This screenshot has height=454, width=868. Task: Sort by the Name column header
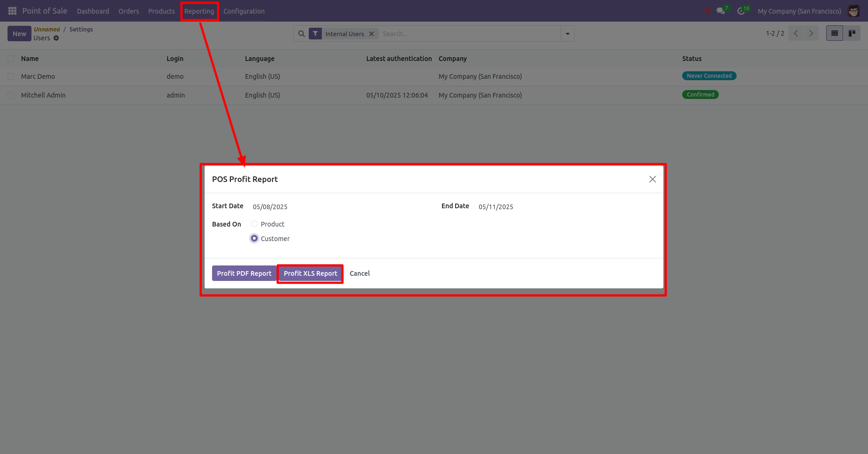pos(30,59)
